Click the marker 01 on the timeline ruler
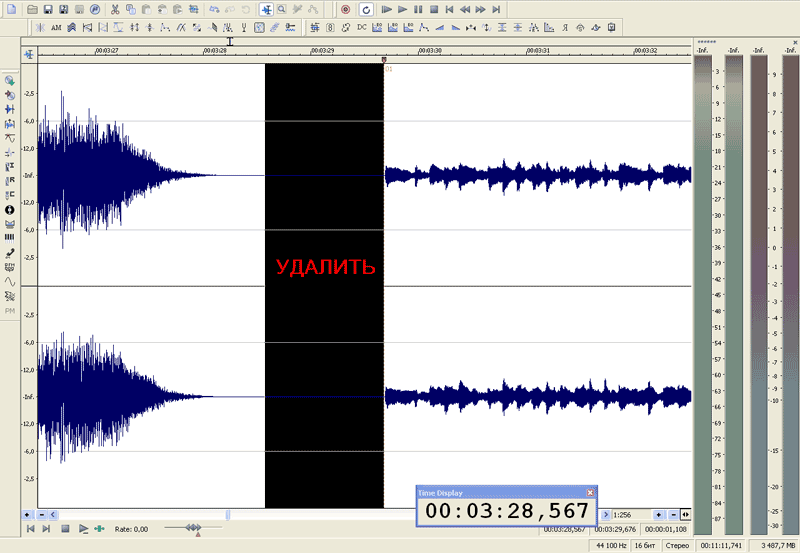800x553 pixels. pos(385,61)
